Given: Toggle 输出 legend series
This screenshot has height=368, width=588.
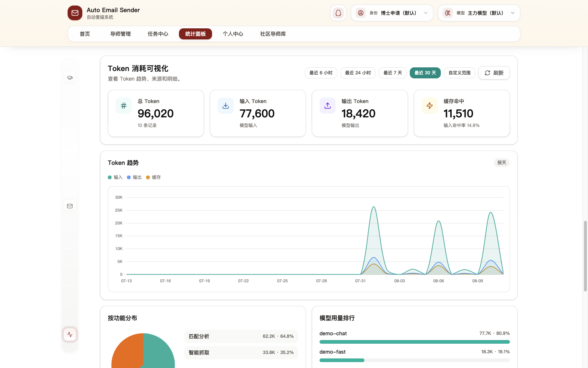Looking at the screenshot, I should point(134,177).
